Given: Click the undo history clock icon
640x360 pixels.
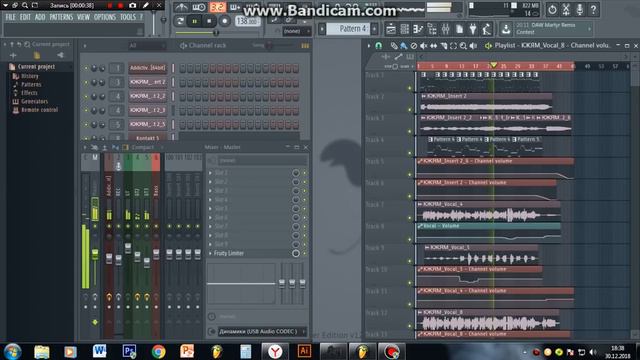Looking at the screenshot, I should pyautogui.click(x=552, y=9).
